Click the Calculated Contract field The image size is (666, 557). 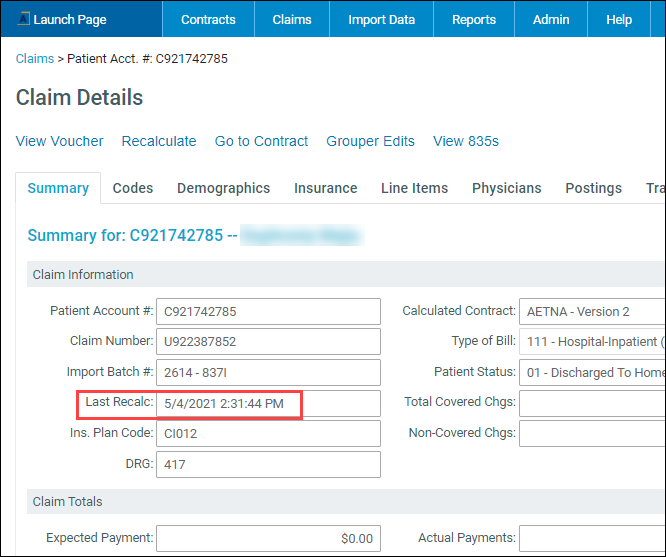point(592,311)
